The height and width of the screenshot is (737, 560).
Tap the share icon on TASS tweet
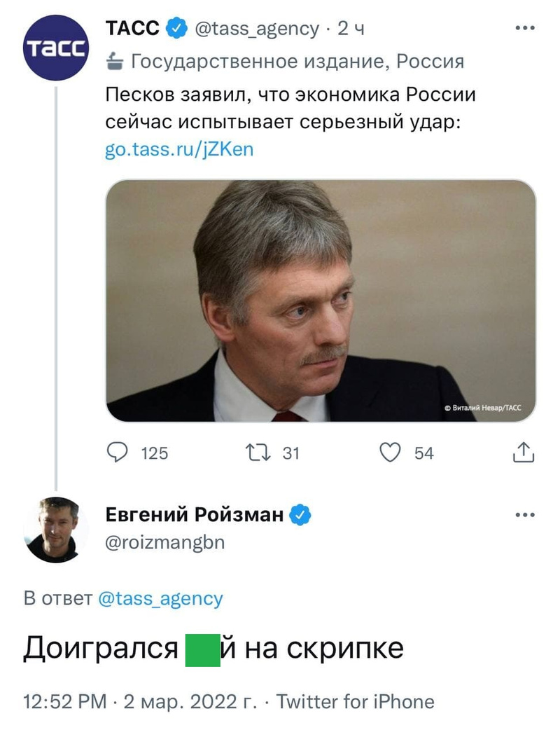tap(524, 453)
